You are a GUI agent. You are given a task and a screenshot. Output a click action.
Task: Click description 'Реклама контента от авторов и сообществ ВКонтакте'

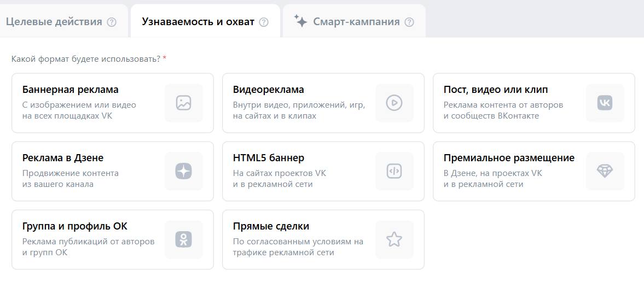coord(503,110)
